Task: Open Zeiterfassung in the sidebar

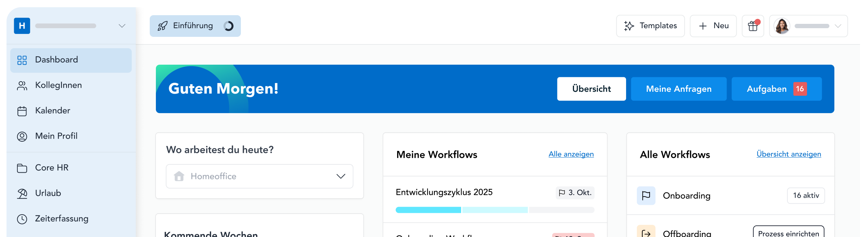Action: (61, 219)
